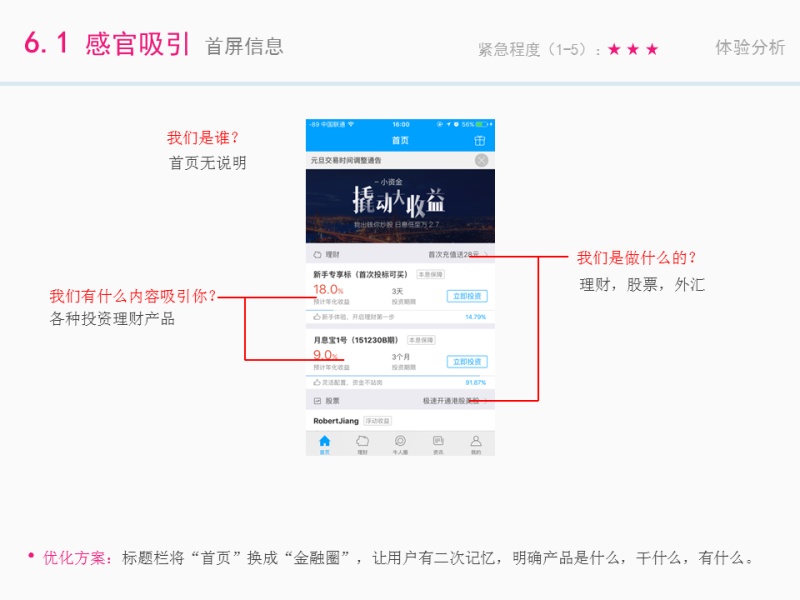
Task: Click the 新手专享标 progress bar
Action: tap(400, 310)
